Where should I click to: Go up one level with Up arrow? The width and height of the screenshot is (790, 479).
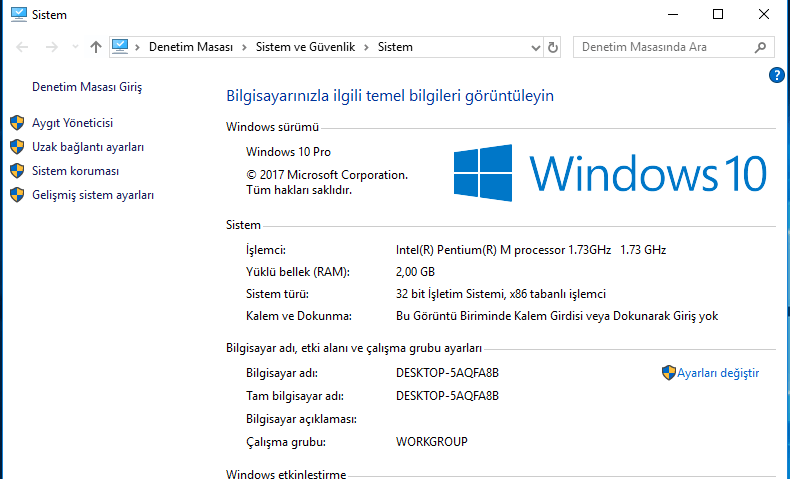[96, 47]
